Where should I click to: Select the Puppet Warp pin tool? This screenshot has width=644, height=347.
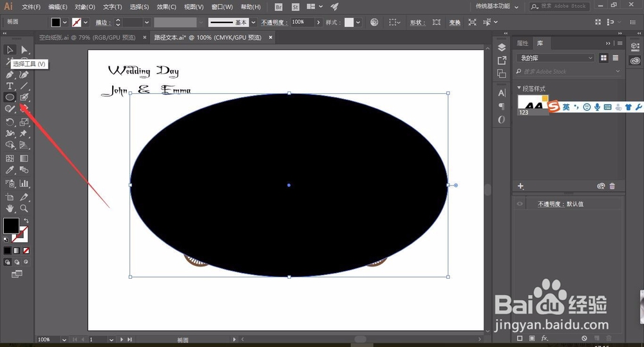pyautogui.click(x=24, y=133)
